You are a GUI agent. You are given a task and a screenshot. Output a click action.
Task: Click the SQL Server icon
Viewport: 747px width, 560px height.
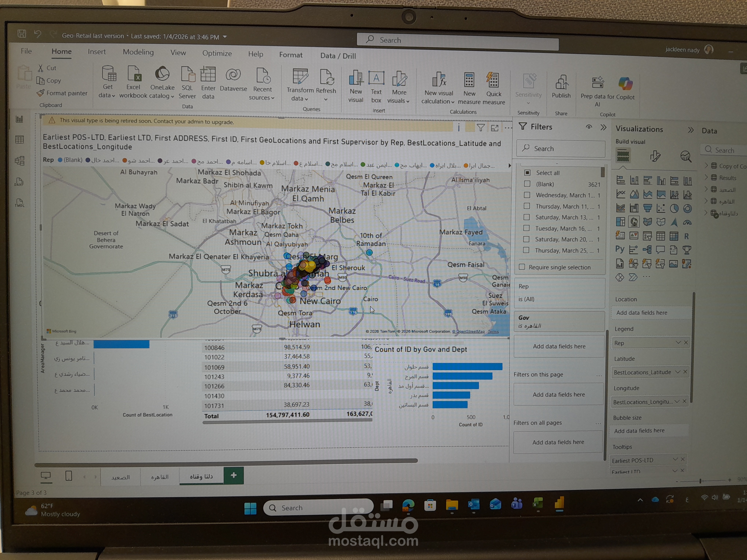[x=188, y=74]
